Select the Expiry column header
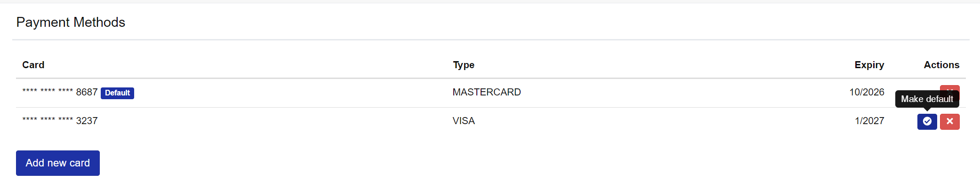 pos(869,65)
